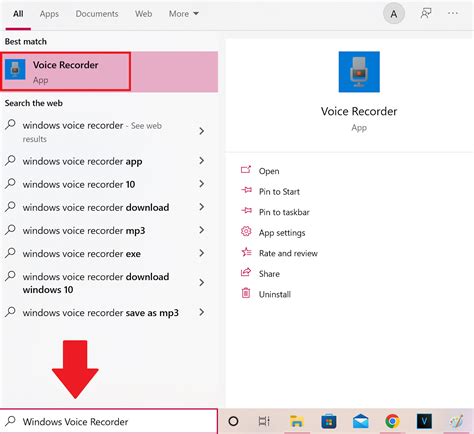Click the Open action icon
Image resolution: width=474 pixels, height=434 pixels.
[246, 170]
